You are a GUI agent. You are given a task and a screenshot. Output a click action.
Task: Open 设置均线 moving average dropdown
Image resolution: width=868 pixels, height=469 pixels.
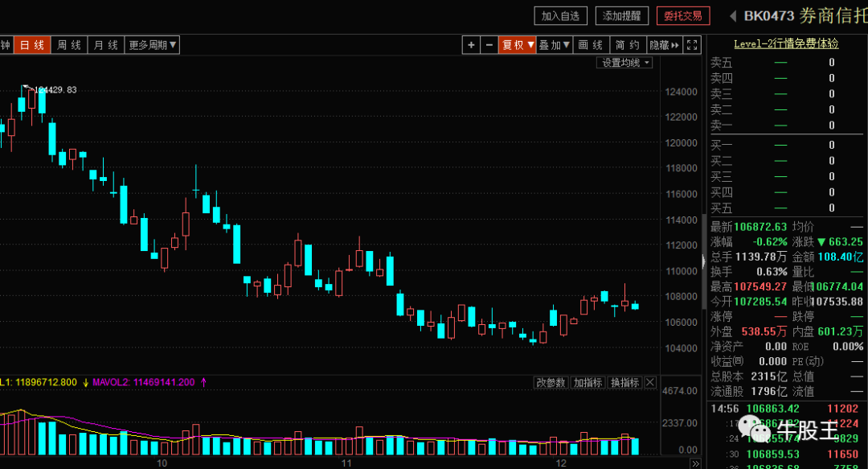point(624,63)
